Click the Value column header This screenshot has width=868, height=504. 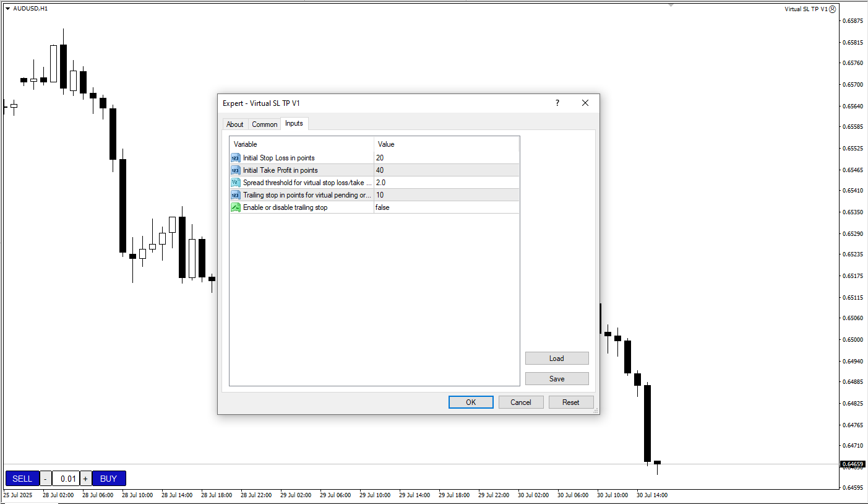click(x=446, y=144)
